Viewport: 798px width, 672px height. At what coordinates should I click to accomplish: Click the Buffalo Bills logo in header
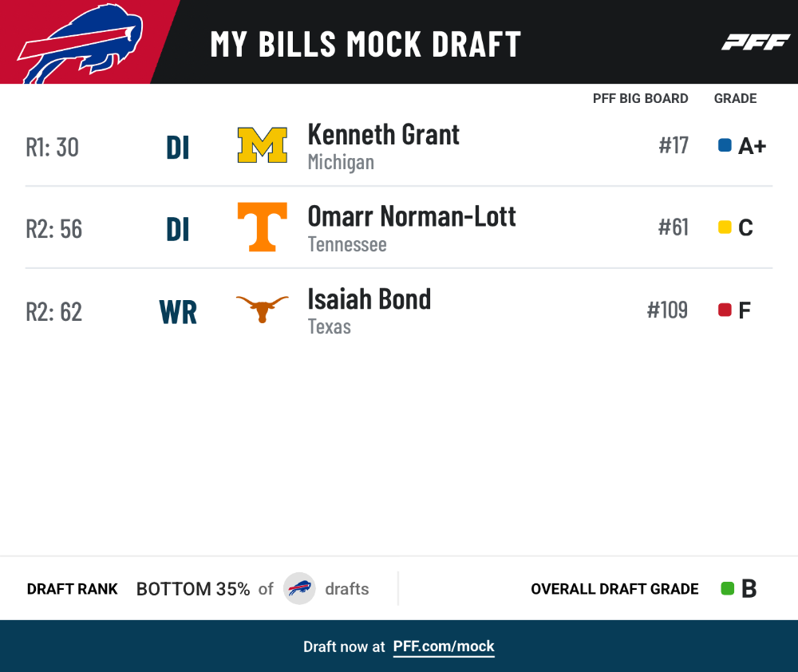(81, 43)
